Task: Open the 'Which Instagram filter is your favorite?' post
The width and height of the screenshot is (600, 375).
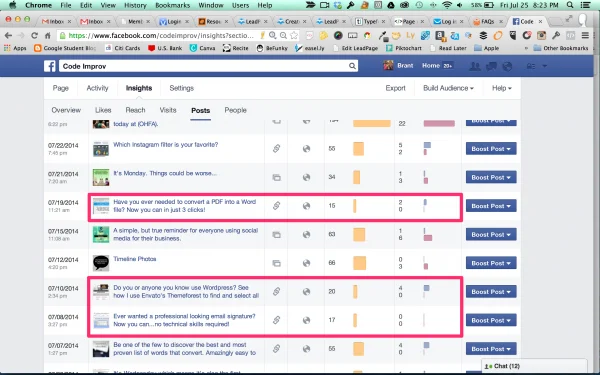Action: 166,145
